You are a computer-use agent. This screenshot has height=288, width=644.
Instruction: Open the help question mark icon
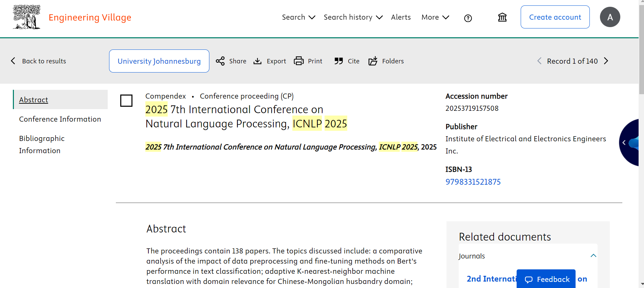[x=468, y=18]
